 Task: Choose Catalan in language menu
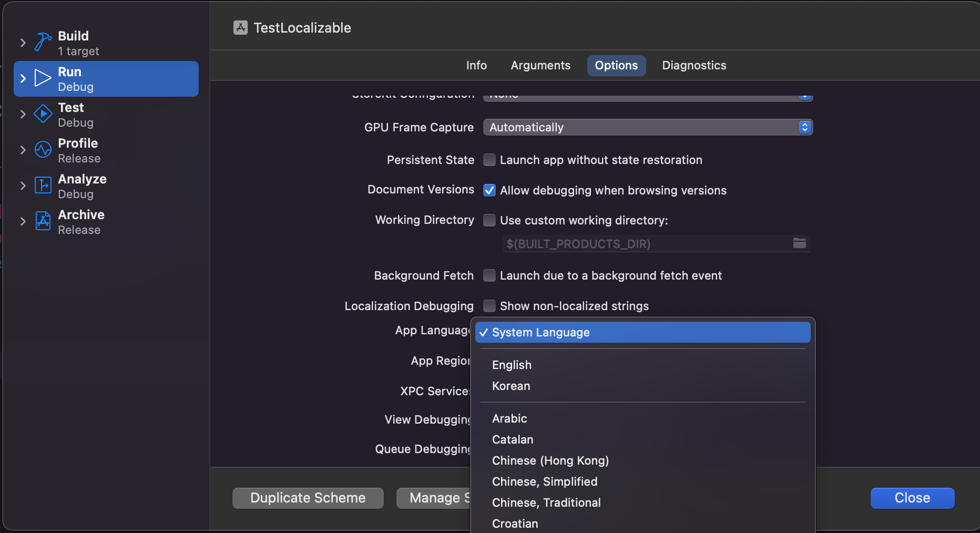(642, 439)
